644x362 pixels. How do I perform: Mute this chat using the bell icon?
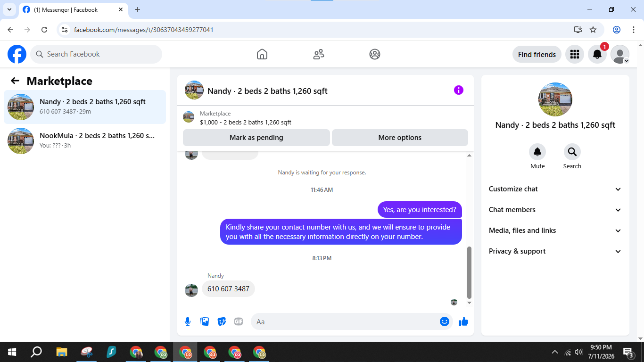coord(537,152)
